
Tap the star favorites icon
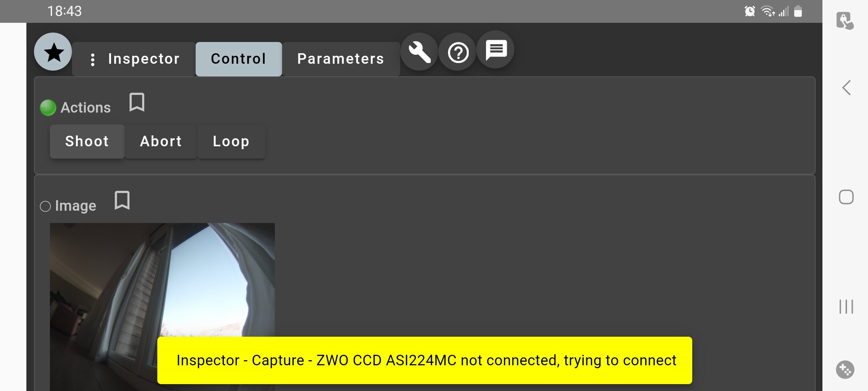pos(53,52)
